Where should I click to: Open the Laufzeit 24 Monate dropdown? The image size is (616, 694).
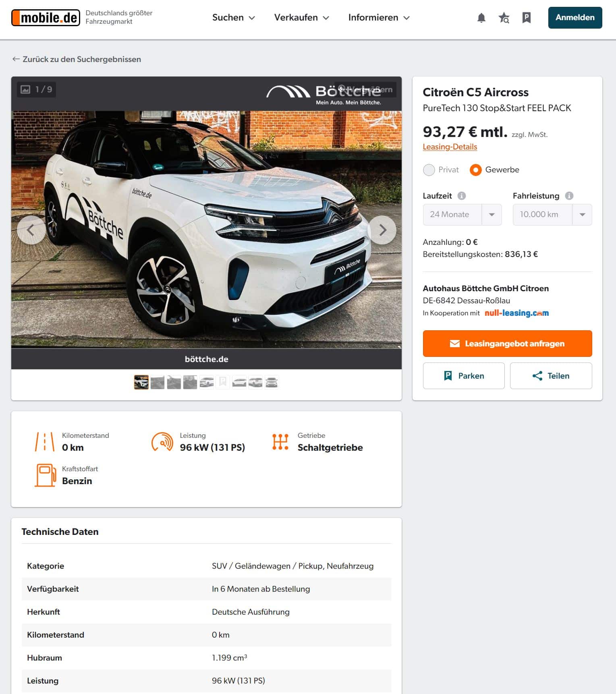(x=462, y=215)
